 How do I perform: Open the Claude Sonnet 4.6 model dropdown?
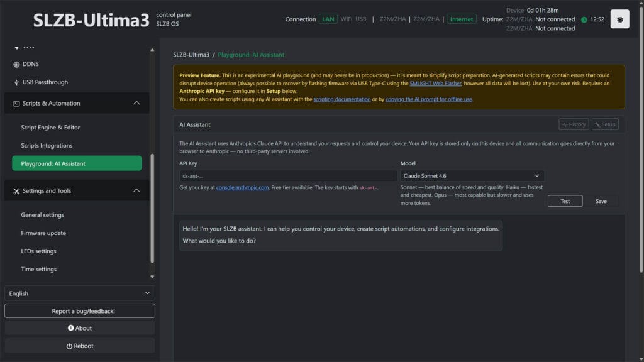pyautogui.click(x=472, y=175)
